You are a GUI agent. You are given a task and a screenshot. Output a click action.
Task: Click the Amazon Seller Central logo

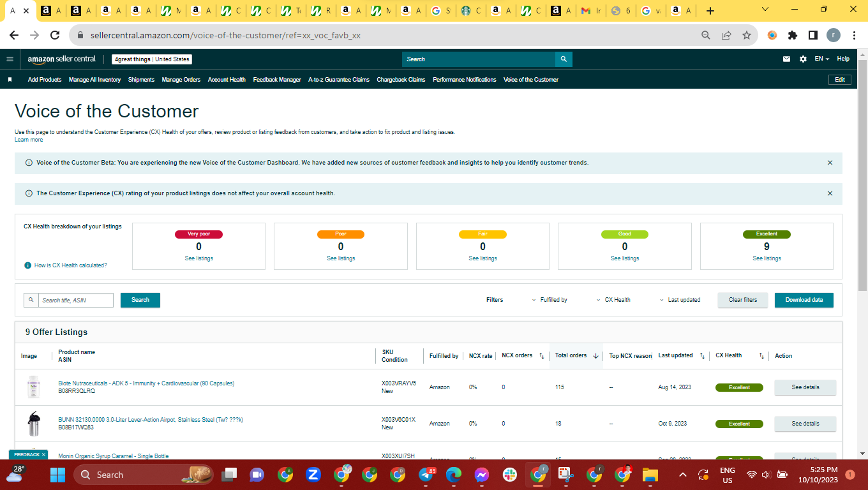pos(61,59)
